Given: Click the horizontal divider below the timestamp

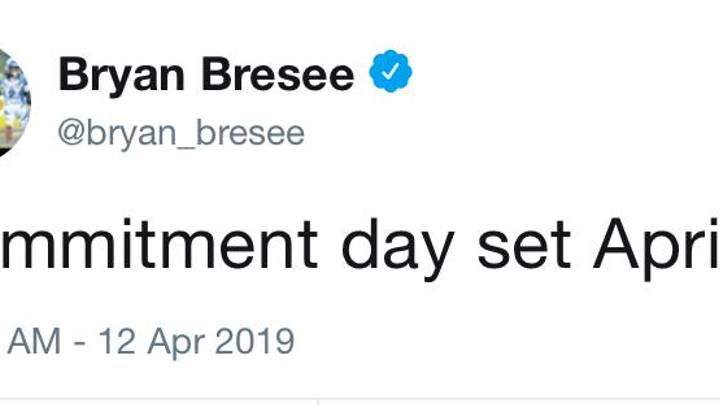Looking at the screenshot, I should 360,399.
